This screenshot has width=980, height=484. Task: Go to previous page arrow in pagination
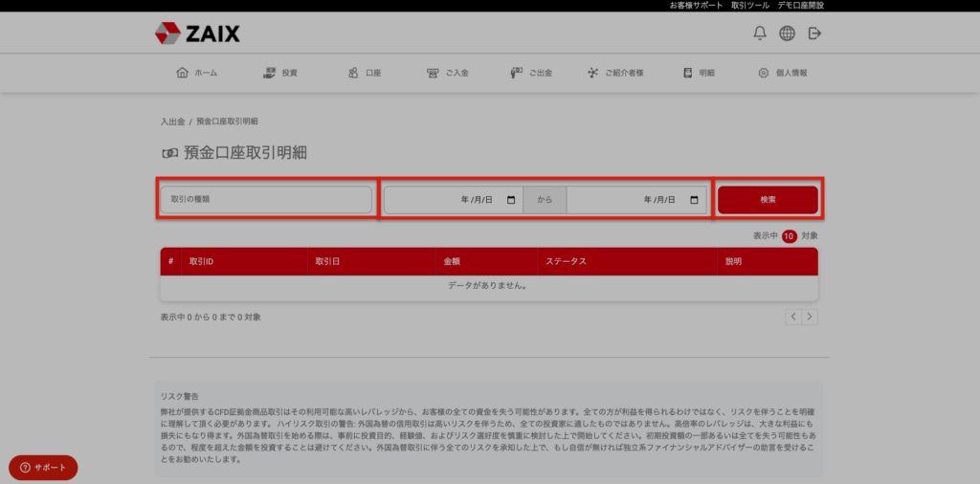(793, 316)
